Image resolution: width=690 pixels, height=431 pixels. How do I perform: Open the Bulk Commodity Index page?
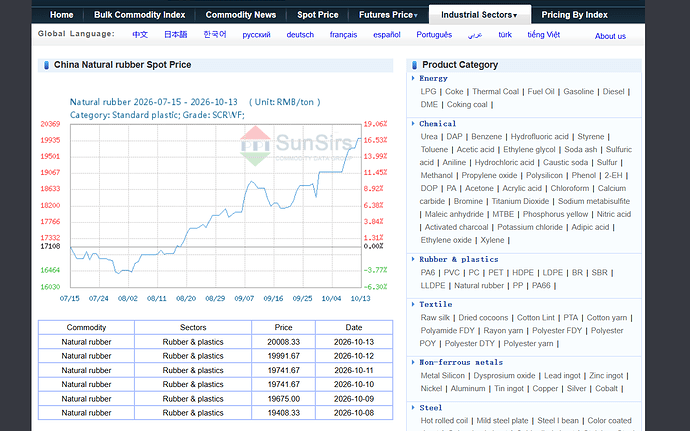tap(139, 15)
